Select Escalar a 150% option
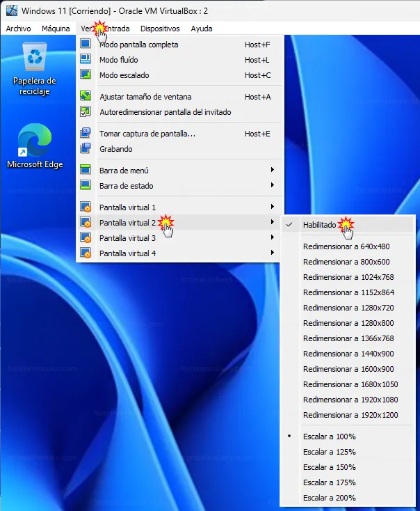The image size is (420, 511). pos(348,467)
